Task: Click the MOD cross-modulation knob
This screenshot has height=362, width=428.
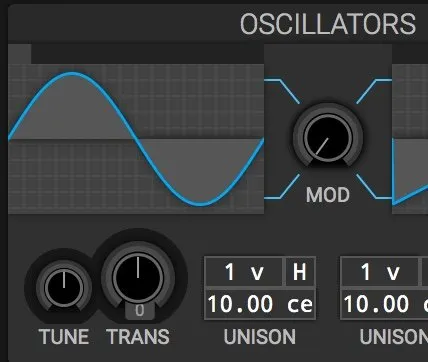Action: (328, 138)
